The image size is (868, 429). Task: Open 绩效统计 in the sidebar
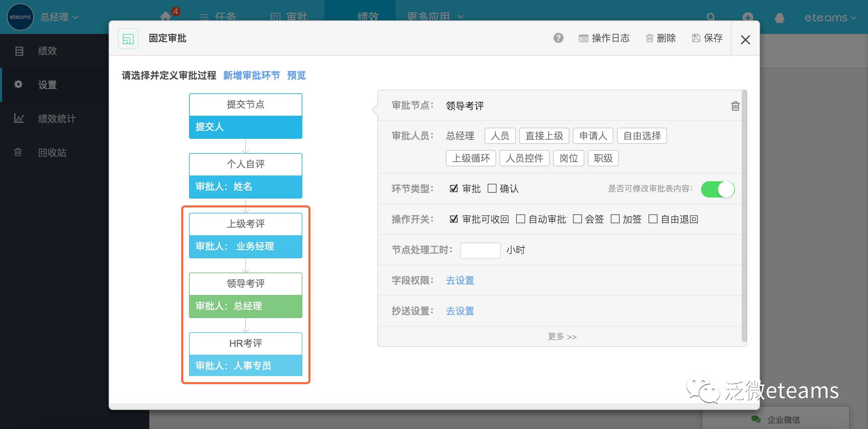57,118
